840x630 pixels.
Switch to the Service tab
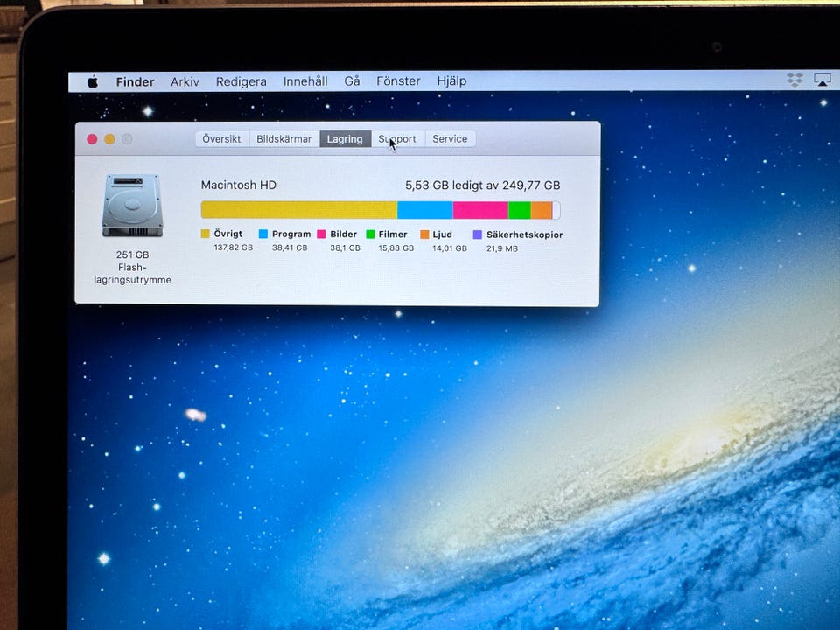click(x=450, y=139)
